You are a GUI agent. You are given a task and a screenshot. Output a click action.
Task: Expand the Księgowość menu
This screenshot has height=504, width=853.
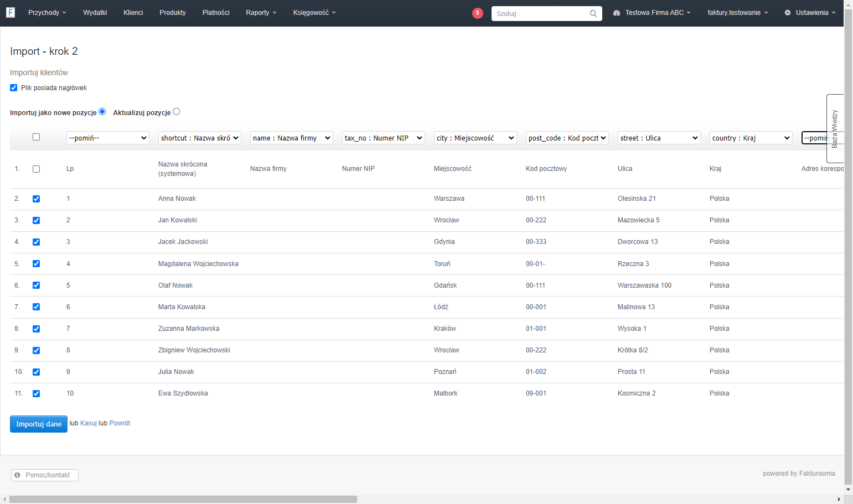[x=314, y=13]
